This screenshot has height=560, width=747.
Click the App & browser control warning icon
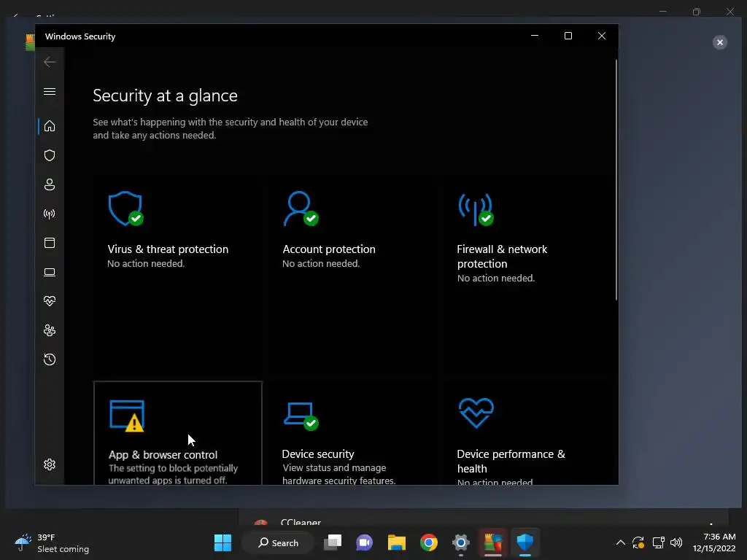pyautogui.click(x=127, y=416)
